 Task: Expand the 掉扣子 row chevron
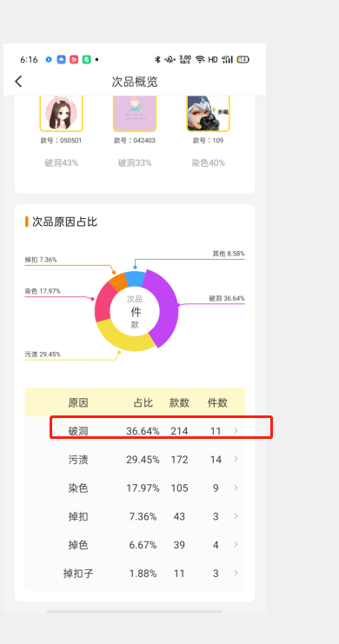pyautogui.click(x=236, y=573)
